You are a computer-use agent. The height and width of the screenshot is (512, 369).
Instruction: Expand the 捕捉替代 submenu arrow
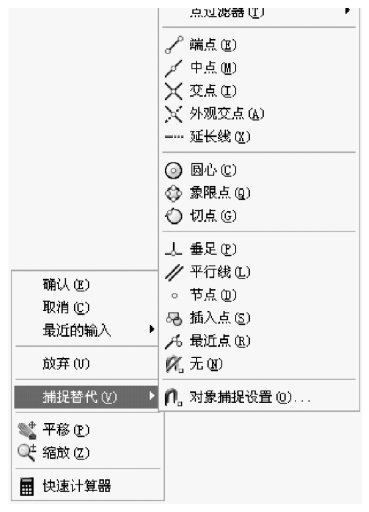152,396
